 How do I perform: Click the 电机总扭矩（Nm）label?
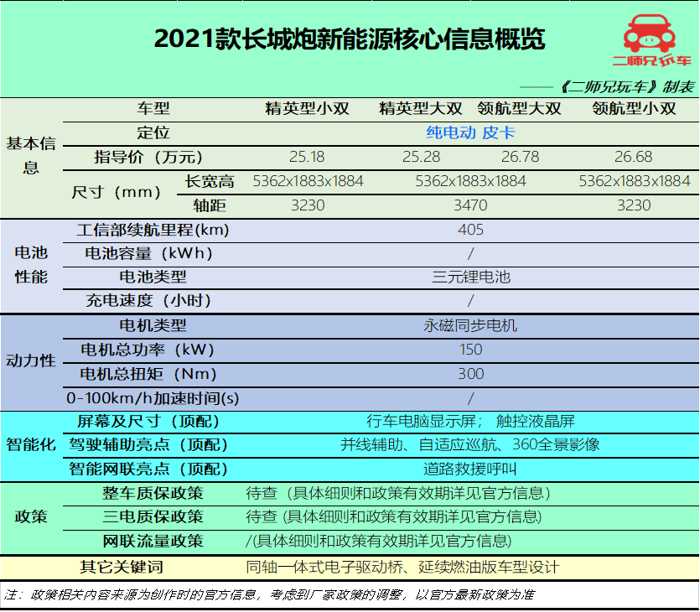click(148, 374)
